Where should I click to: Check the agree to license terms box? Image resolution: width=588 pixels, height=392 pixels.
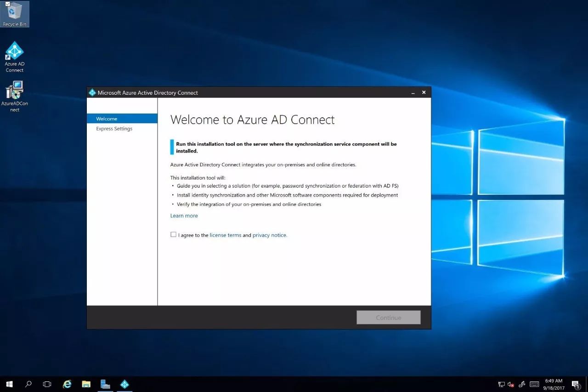coord(173,234)
